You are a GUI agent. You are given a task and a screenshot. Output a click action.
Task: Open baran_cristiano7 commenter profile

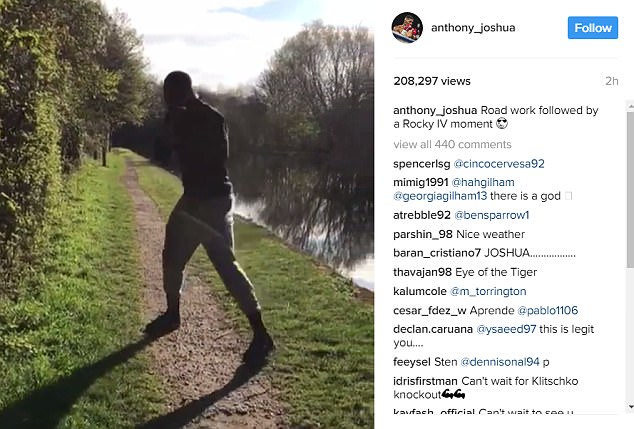[437, 253]
